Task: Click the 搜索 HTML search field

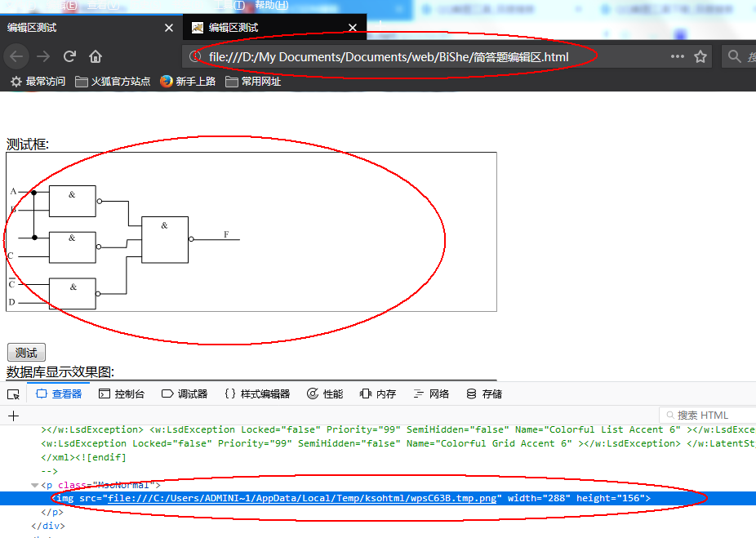Action: (707, 415)
